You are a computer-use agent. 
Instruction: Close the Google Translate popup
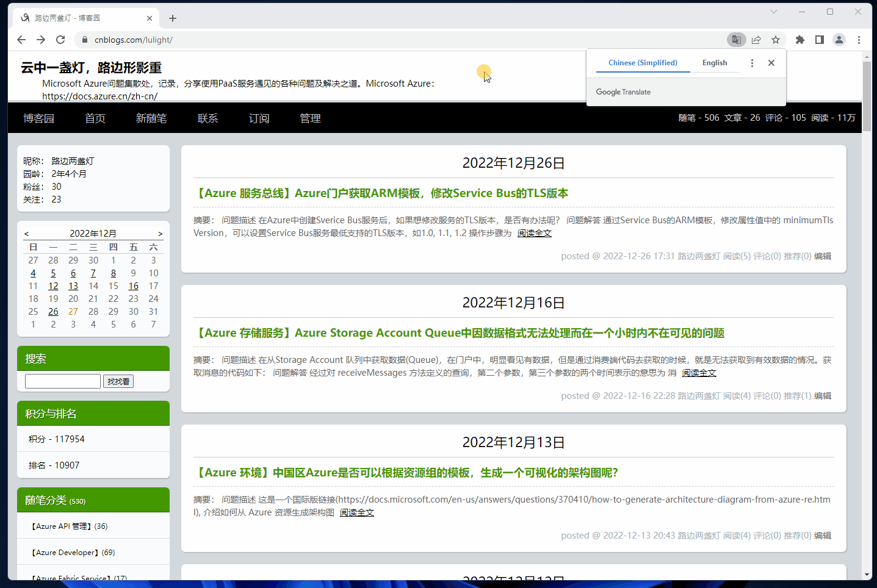(771, 63)
